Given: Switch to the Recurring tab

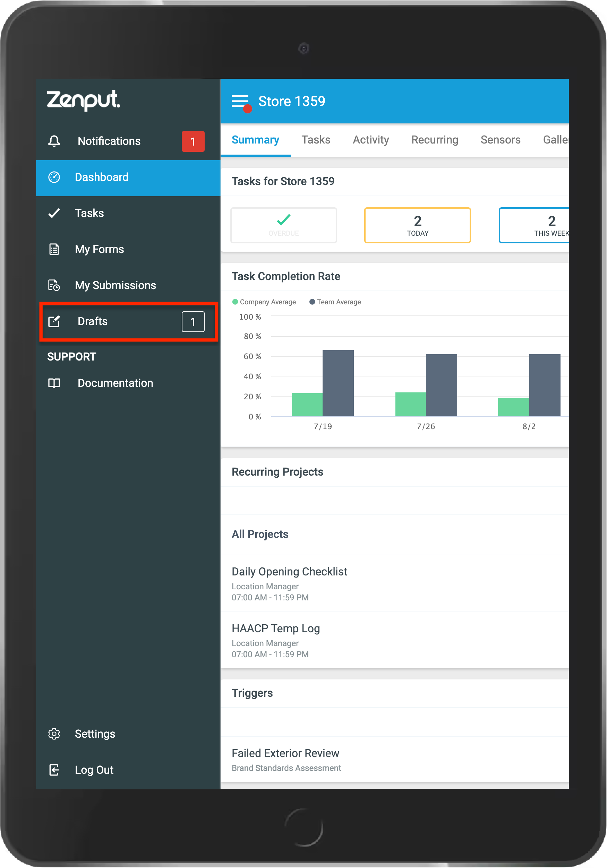Looking at the screenshot, I should tap(435, 140).
